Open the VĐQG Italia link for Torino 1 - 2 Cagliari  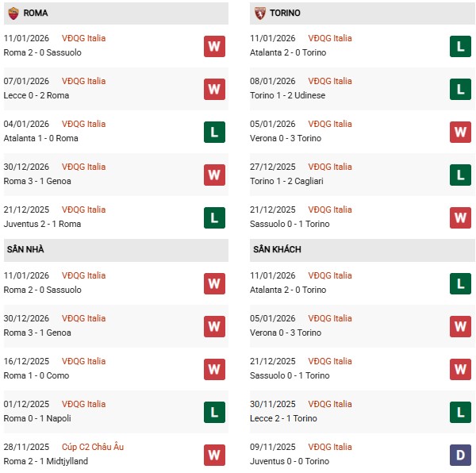[330, 167]
